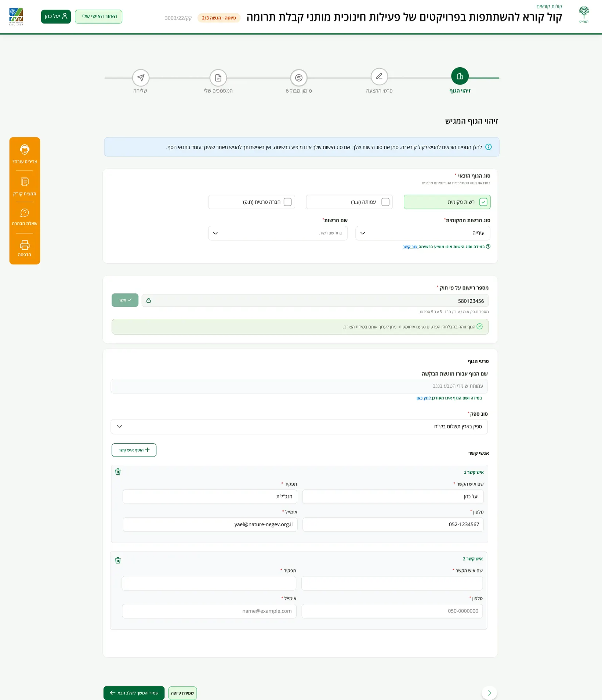The width and height of the screenshot is (602, 700).
Task: Click contact 2 email placeholder field
Action: tap(209, 611)
